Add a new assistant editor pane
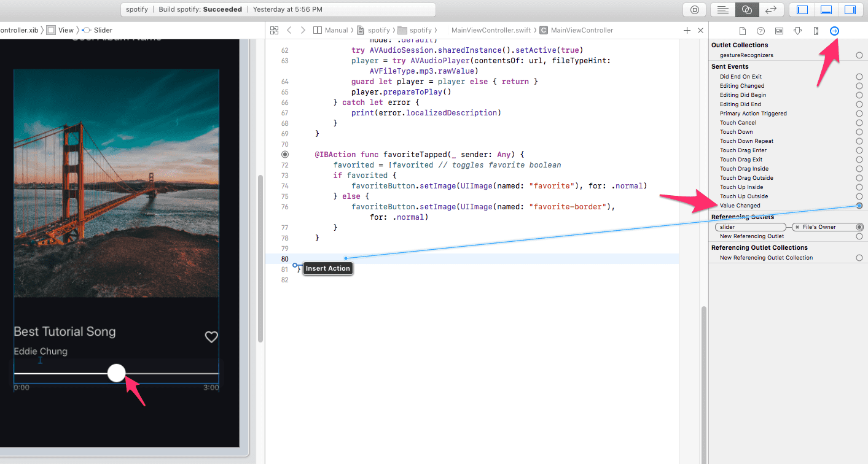 [x=687, y=30]
